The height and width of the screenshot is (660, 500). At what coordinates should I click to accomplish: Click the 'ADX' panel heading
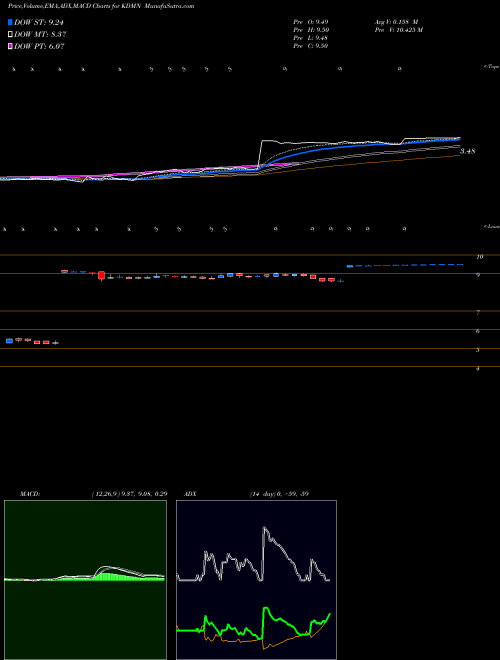tap(190, 494)
